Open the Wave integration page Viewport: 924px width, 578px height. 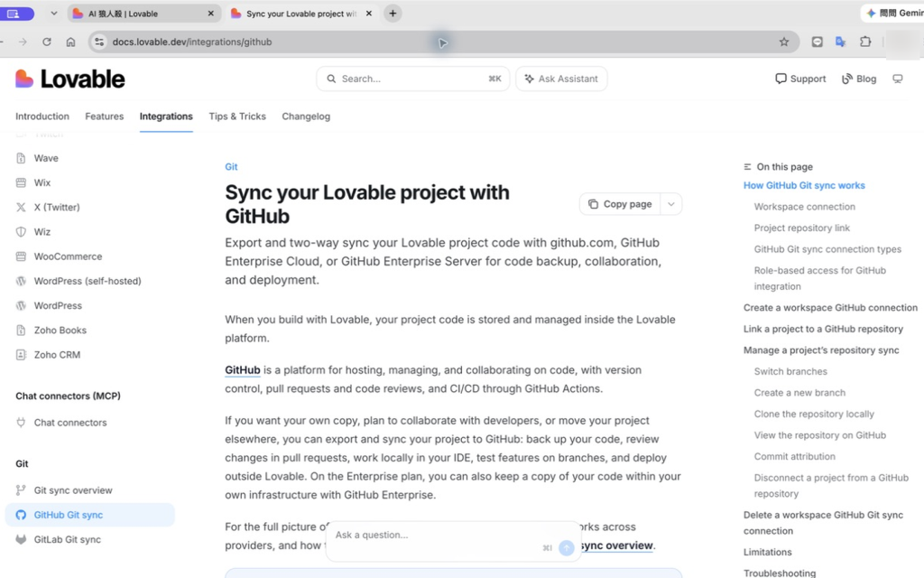(x=46, y=158)
